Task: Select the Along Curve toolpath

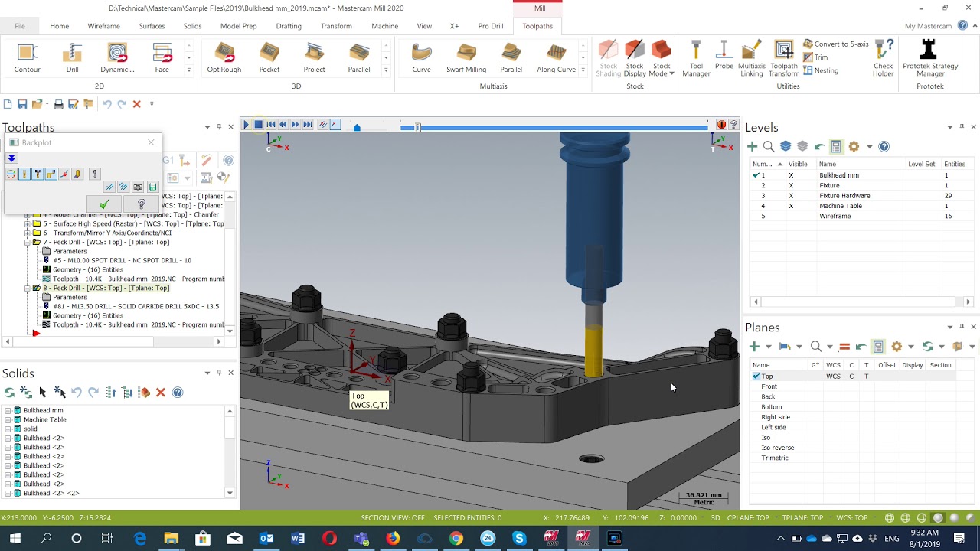Action: click(557, 57)
